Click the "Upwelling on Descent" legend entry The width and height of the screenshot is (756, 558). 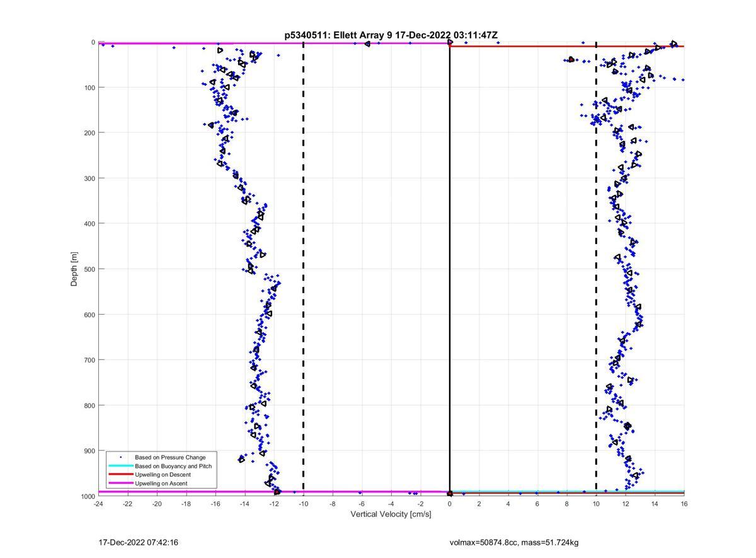pos(163,475)
